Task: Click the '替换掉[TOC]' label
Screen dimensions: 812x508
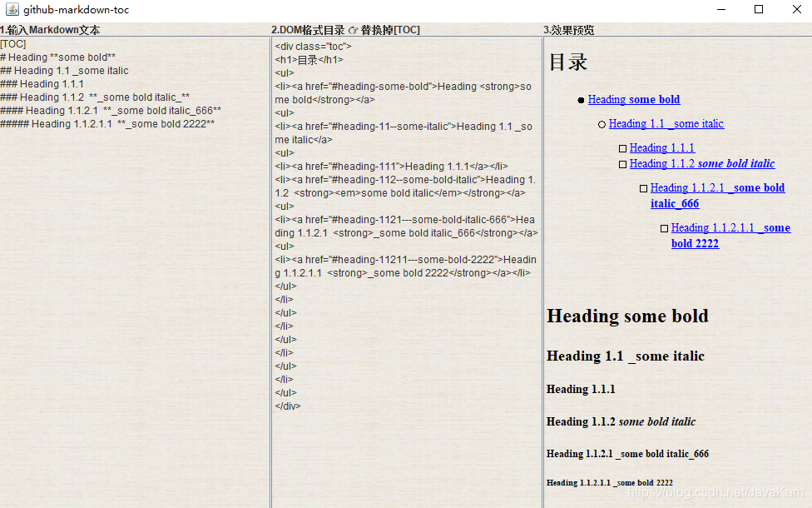Action: pos(390,30)
